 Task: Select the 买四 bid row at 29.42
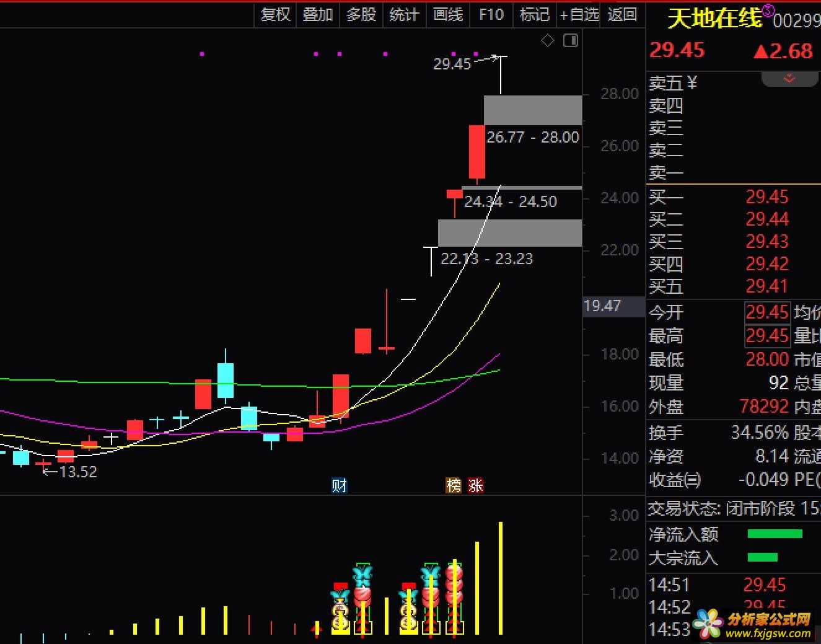(734, 264)
